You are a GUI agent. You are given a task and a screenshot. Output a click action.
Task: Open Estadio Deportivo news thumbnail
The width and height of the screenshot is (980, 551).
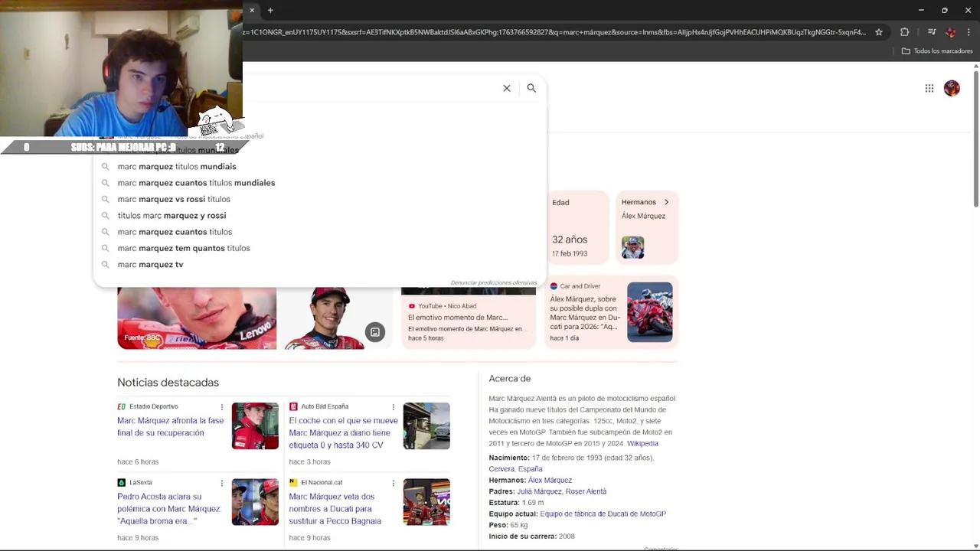pos(255,425)
